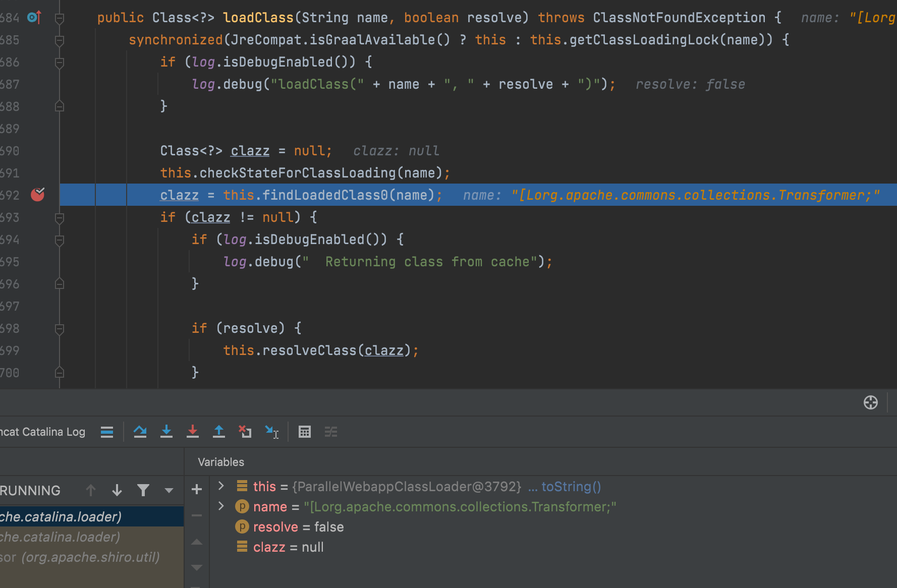Select the highlighted catalina.loader stack frame
897x588 pixels.
[x=92, y=517]
